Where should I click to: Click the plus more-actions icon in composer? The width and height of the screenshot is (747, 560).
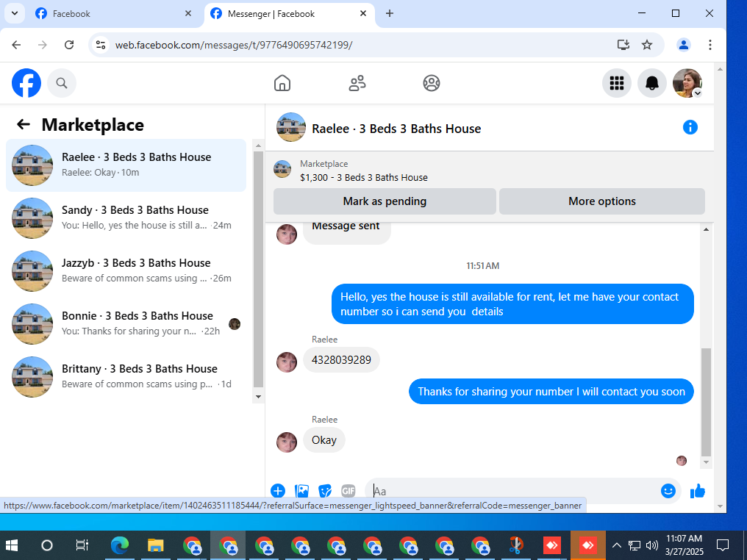tap(278, 491)
